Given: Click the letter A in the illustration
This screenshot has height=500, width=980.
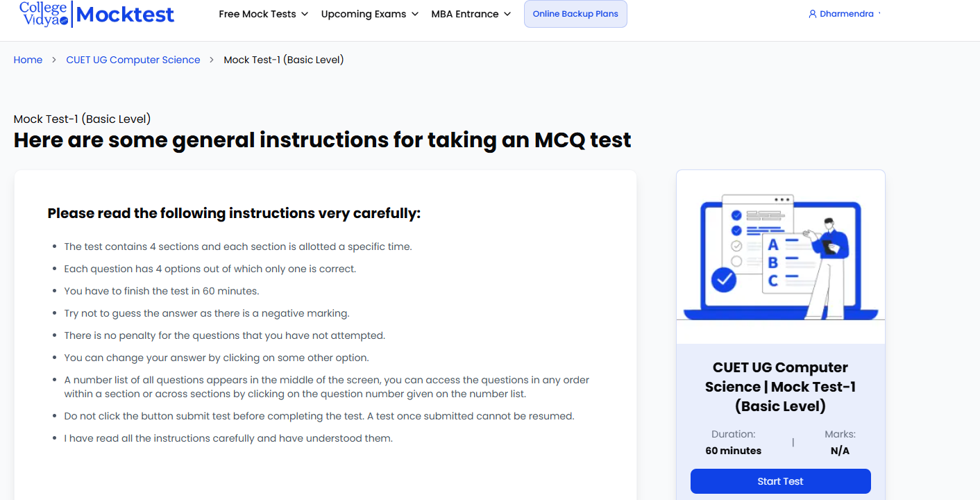Looking at the screenshot, I should pyautogui.click(x=773, y=245).
